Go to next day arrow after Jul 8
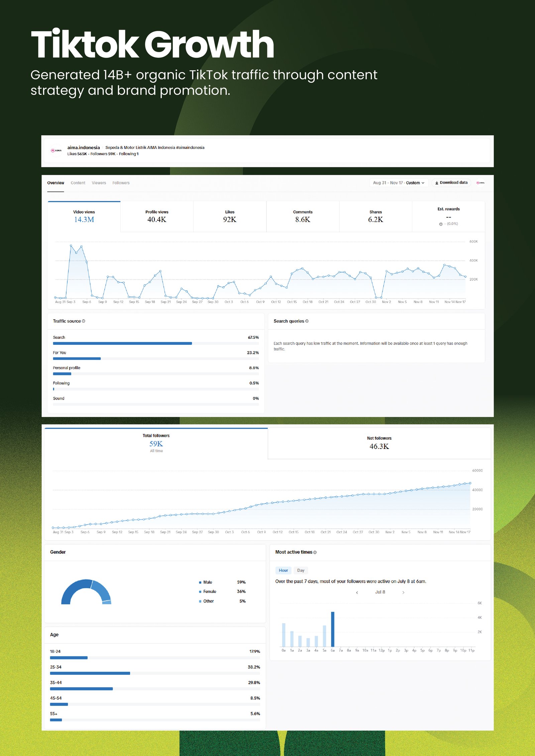 403,592
